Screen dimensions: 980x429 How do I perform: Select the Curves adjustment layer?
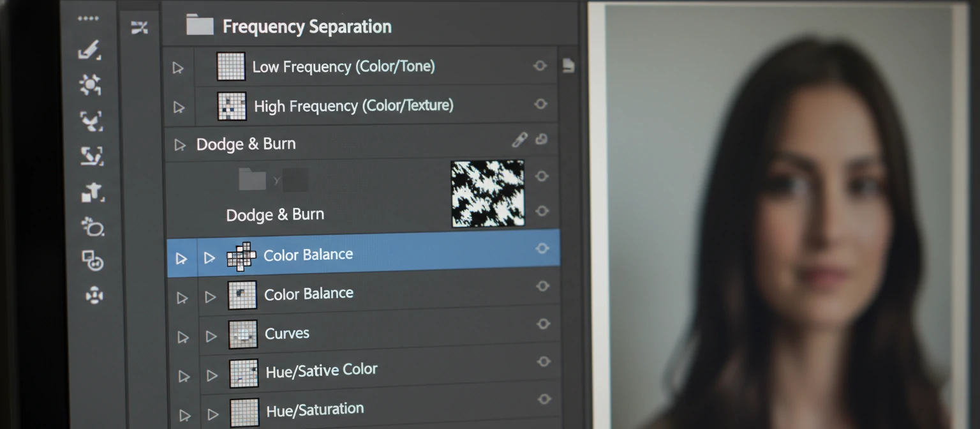click(287, 333)
